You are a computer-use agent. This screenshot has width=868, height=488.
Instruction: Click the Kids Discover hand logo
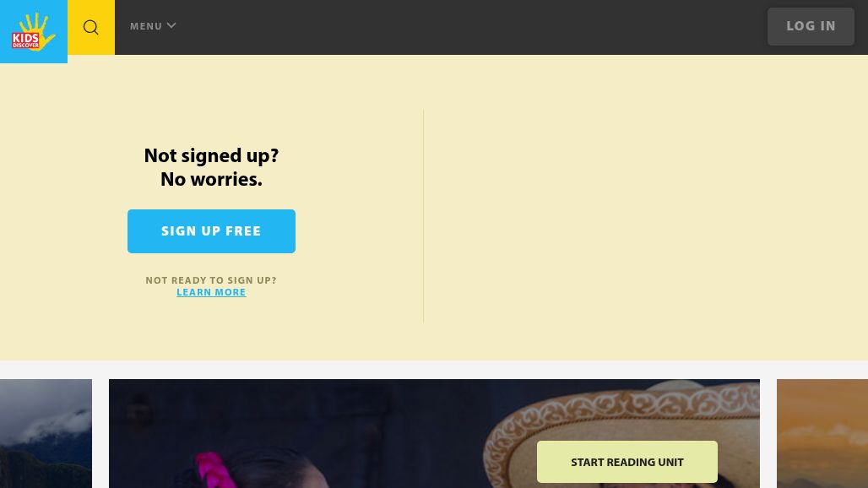tap(34, 31)
